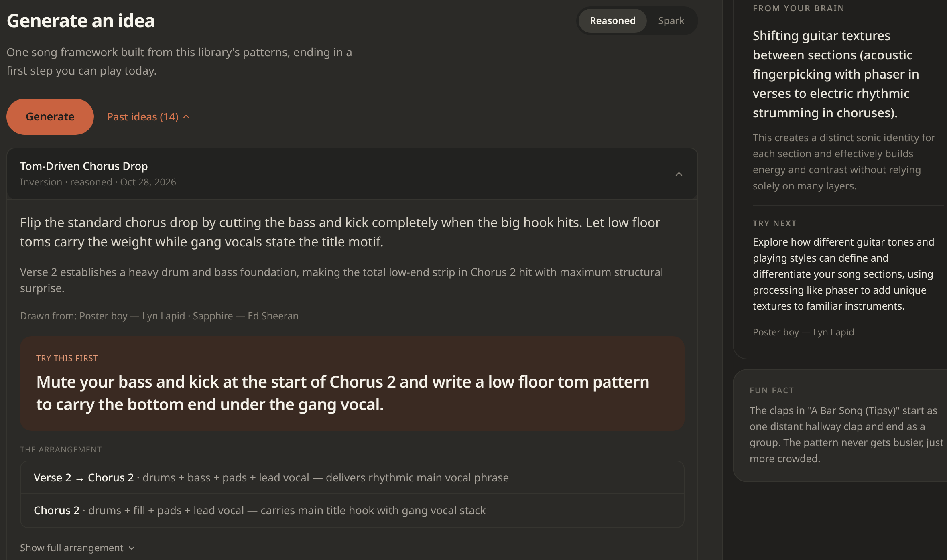
Task: Click the Drawn from: Poster boy — Lyn Lapid text
Action: coord(102,316)
